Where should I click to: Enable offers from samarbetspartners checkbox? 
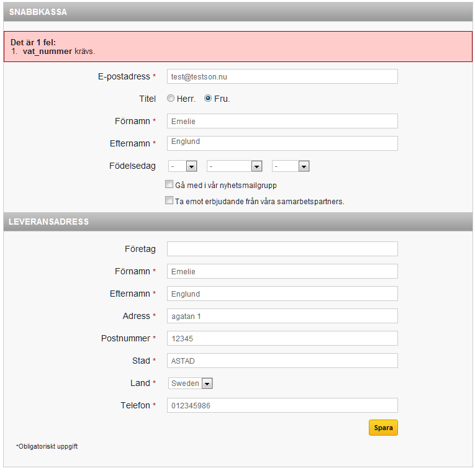click(169, 200)
